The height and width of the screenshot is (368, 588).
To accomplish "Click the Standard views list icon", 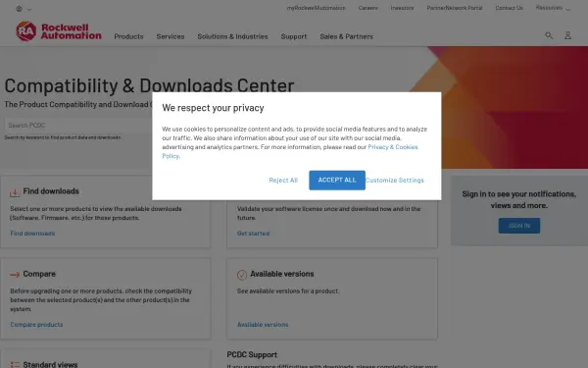I will pyautogui.click(x=15, y=364).
